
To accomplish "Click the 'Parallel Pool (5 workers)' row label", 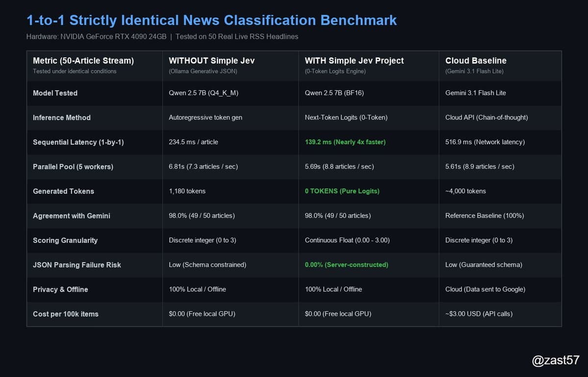I will tap(73, 166).
